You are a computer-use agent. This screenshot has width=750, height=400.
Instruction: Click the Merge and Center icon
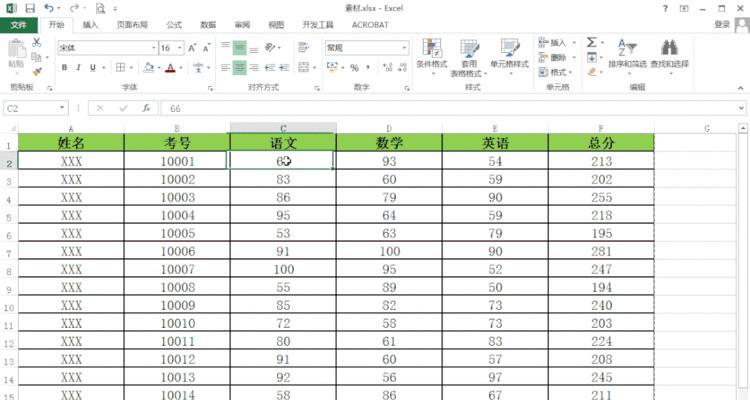pyautogui.click(x=304, y=67)
